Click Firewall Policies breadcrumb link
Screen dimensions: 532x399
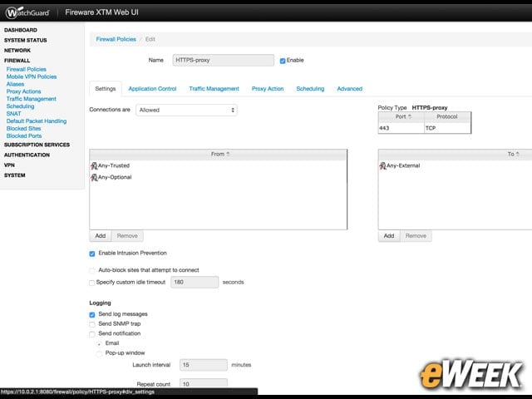coord(116,39)
